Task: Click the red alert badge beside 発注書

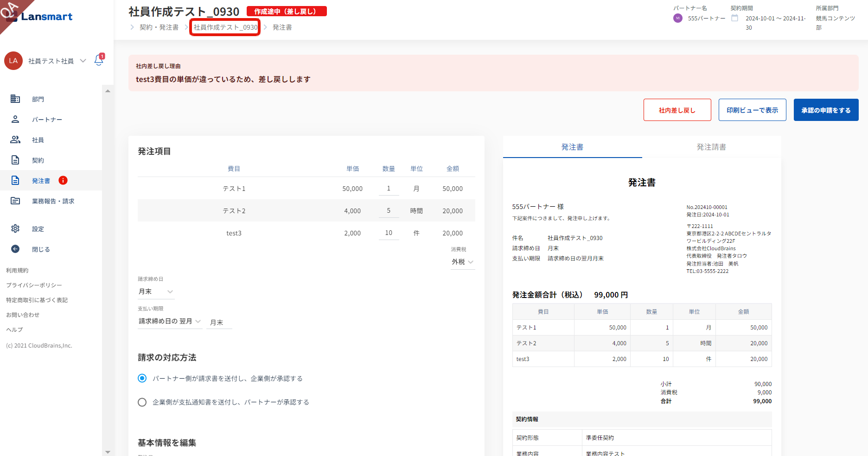Action: [x=63, y=180]
